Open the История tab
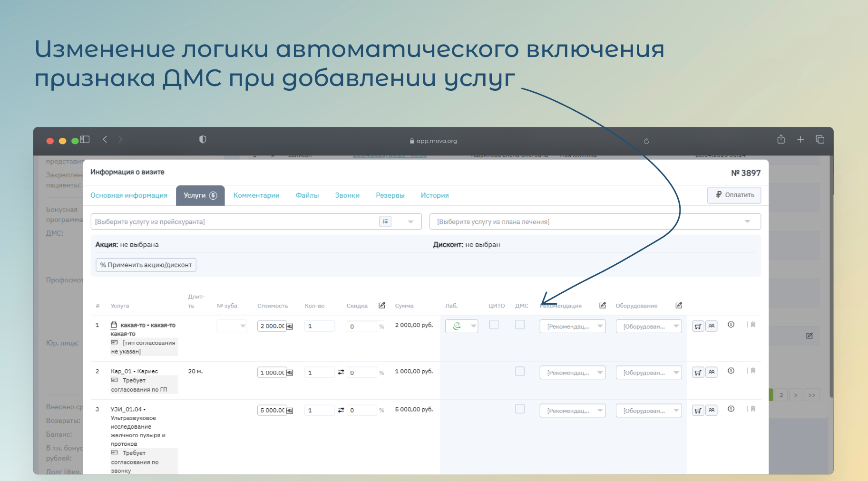The width and height of the screenshot is (868, 481). tap(434, 195)
